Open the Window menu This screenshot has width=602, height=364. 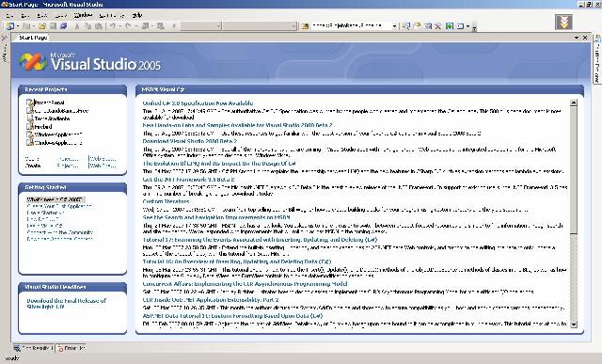[x=83, y=15]
